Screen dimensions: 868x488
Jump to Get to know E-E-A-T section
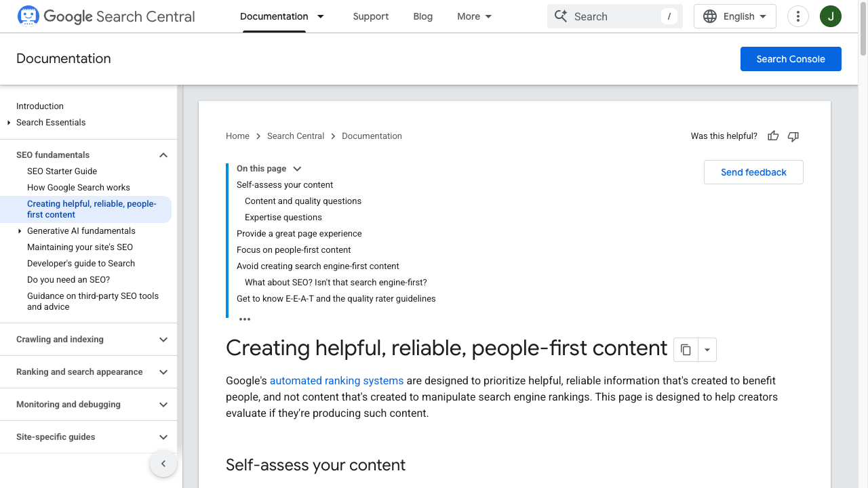(x=336, y=299)
